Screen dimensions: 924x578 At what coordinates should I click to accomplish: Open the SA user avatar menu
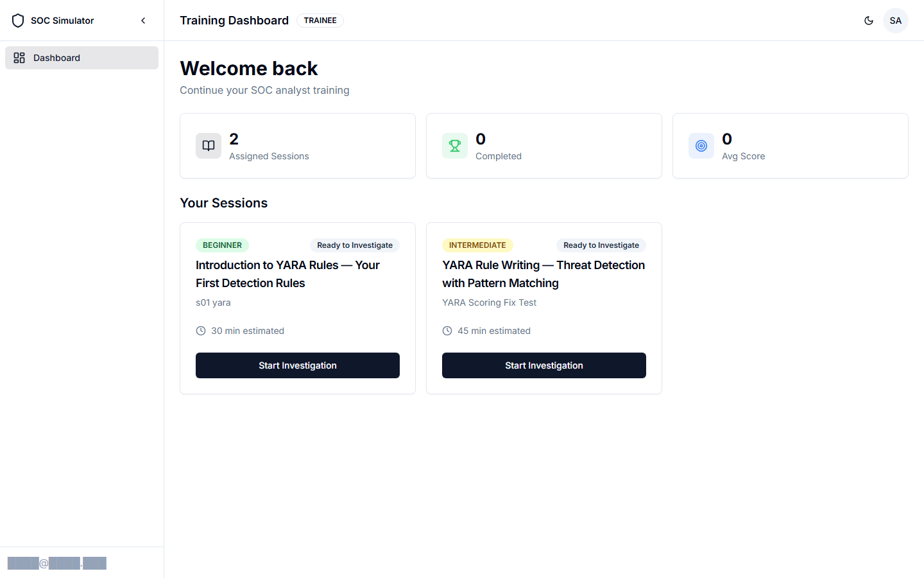pyautogui.click(x=896, y=20)
